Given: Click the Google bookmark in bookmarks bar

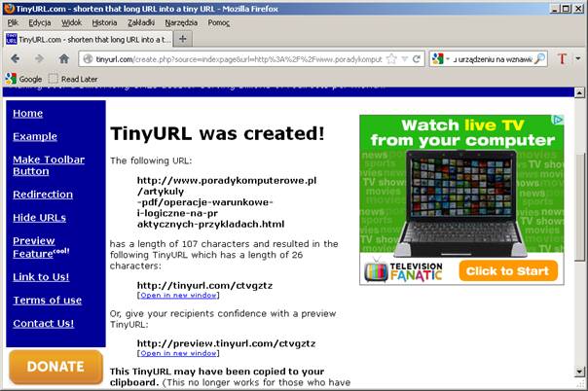Looking at the screenshot, I should coord(23,79).
